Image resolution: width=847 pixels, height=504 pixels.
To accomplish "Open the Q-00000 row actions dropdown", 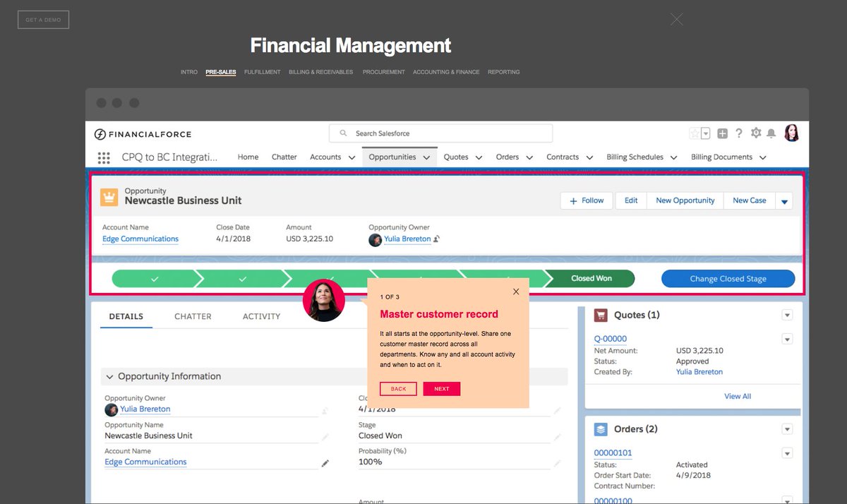I will click(x=787, y=340).
